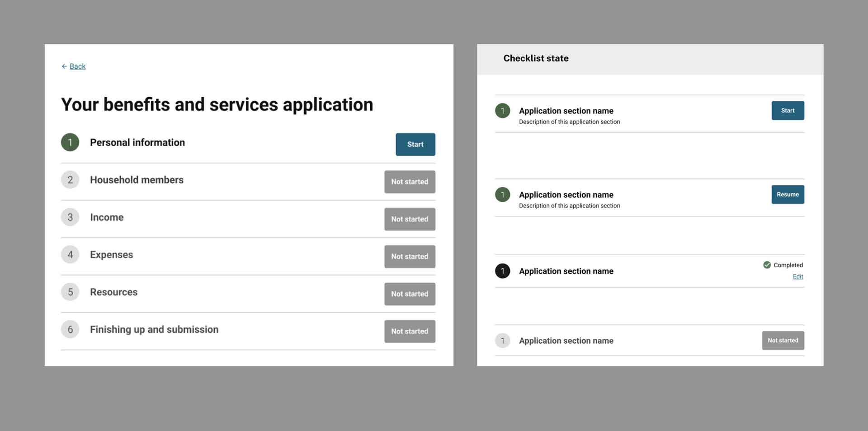The width and height of the screenshot is (868, 431).
Task: Select step 2 circle beside Household members
Action: 70,180
